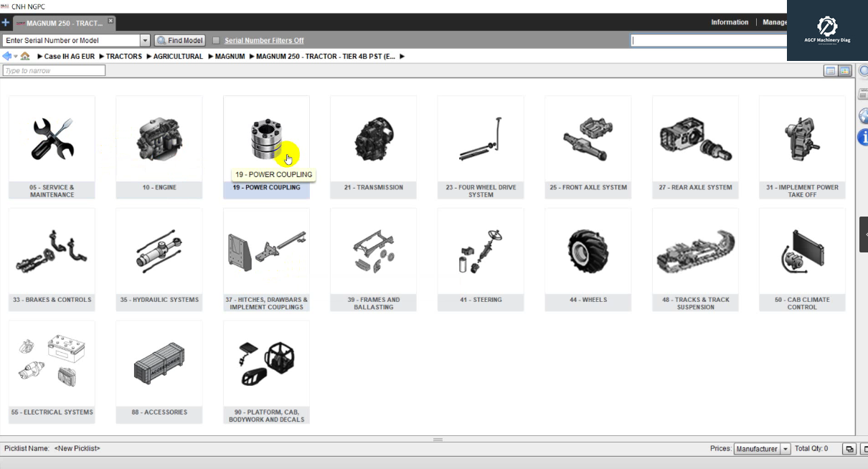Click the magnifier search icon on right sidebar

click(864, 72)
